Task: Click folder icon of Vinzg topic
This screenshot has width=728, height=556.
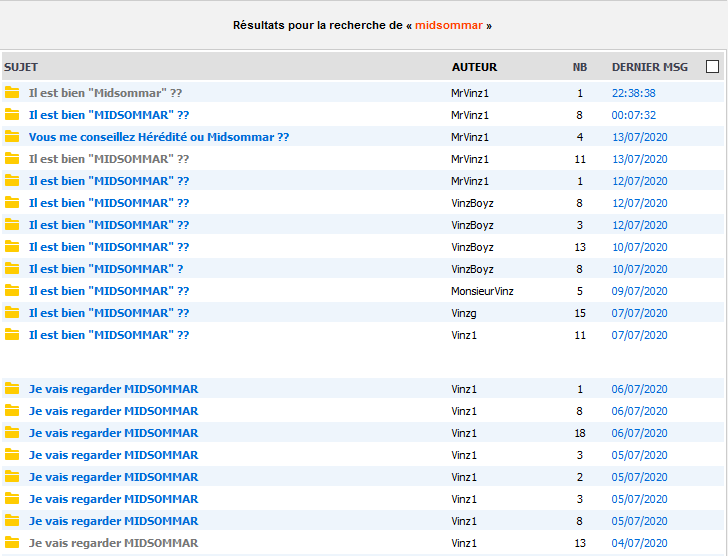Action: coord(12,313)
